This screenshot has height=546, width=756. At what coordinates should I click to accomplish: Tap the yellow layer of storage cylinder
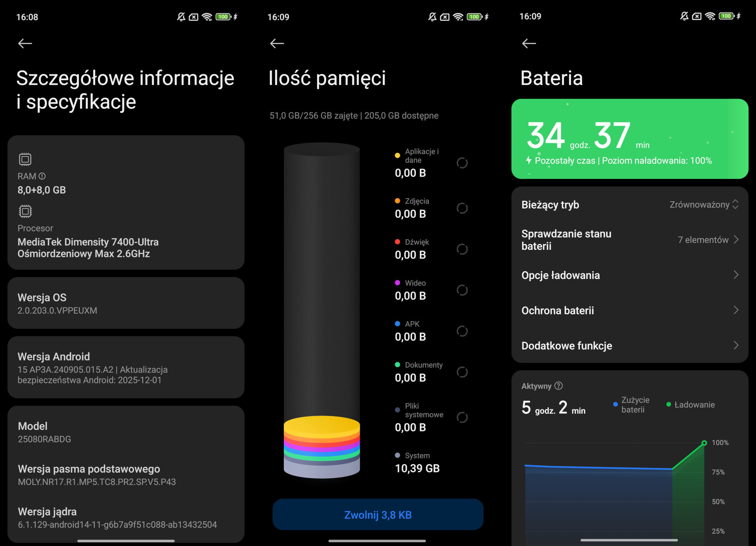(x=322, y=425)
